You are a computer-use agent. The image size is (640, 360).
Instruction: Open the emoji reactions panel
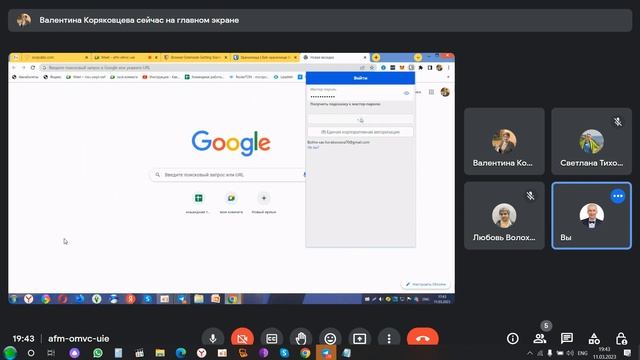(330, 338)
